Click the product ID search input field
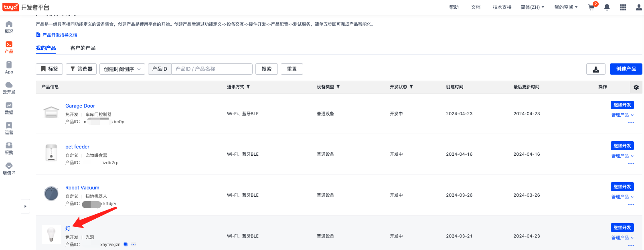This screenshot has height=250, width=644. click(212, 69)
